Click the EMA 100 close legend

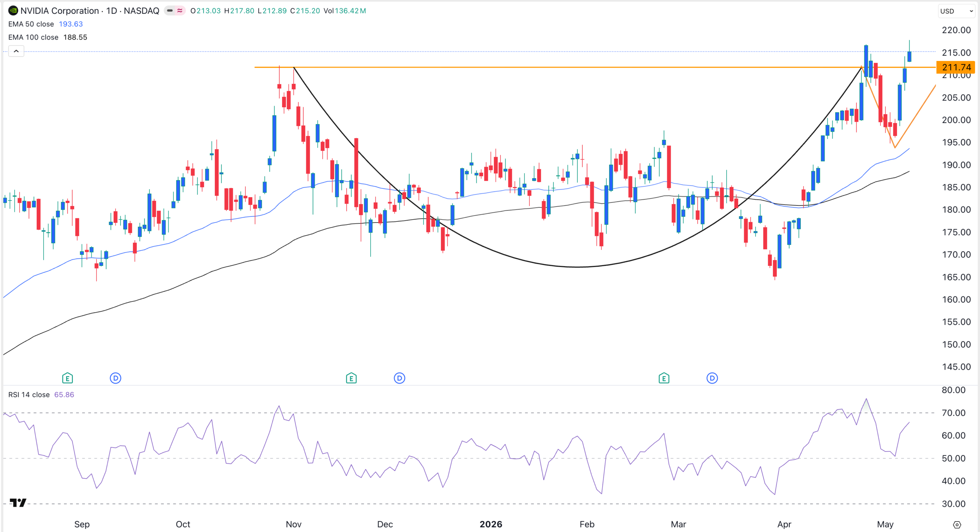coord(33,37)
